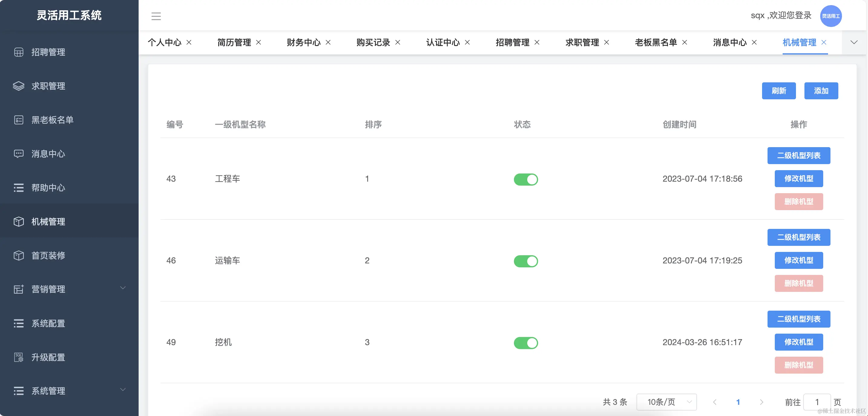Switch to the 财务中心 tab
868x416 pixels.
[303, 42]
